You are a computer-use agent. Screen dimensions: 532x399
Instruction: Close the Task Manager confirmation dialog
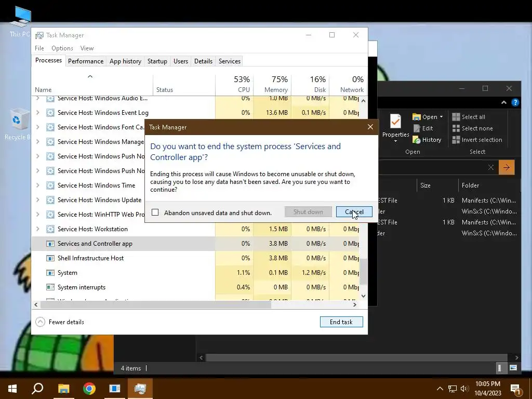click(x=370, y=127)
